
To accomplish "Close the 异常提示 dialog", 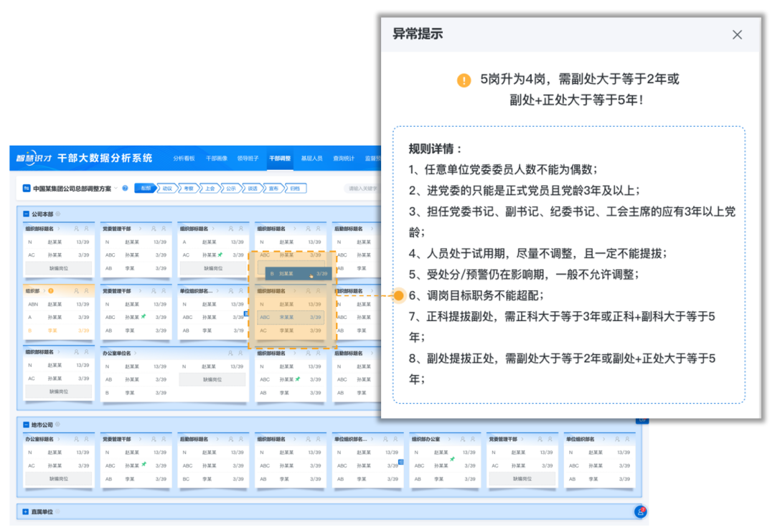I will click(x=737, y=34).
